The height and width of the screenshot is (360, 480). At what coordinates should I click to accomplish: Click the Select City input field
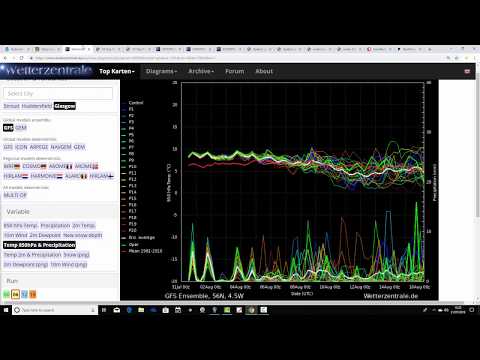[x=58, y=93]
